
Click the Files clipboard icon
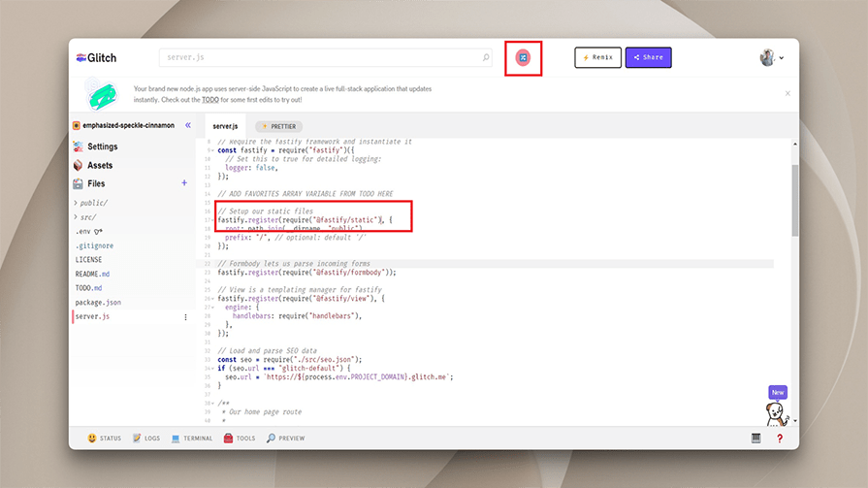[x=78, y=184]
